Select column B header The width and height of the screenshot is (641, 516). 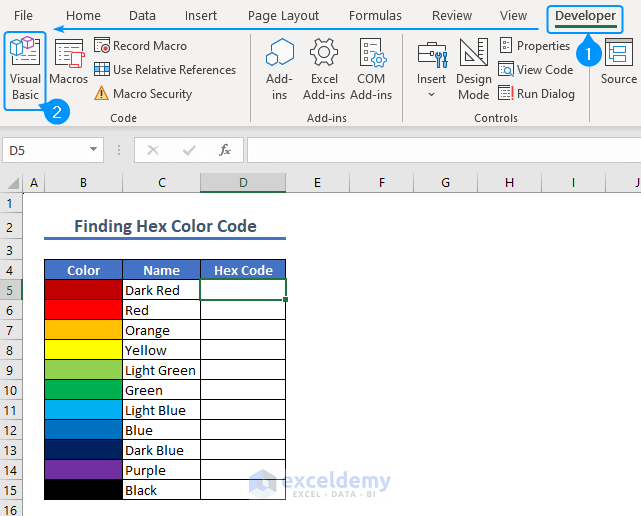click(83, 182)
